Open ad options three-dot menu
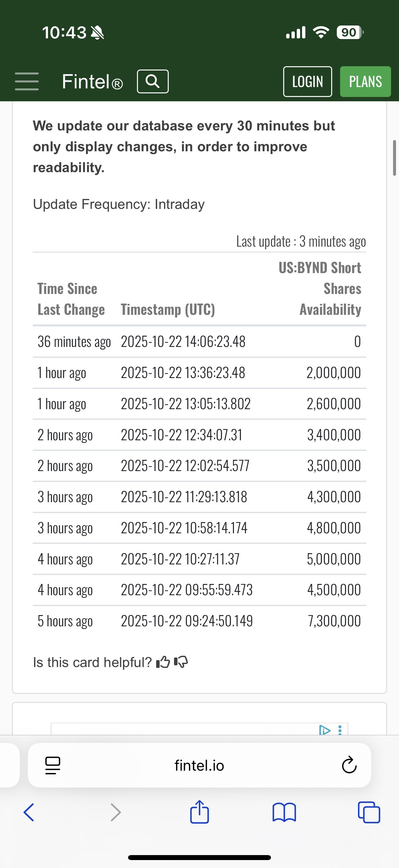 (340, 730)
